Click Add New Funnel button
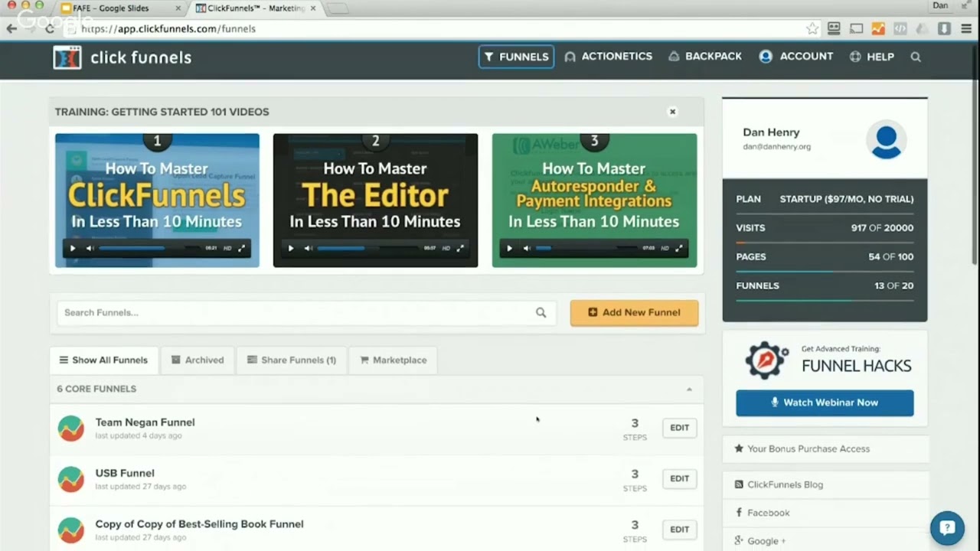Viewport: 980px width, 551px height. [x=634, y=312]
